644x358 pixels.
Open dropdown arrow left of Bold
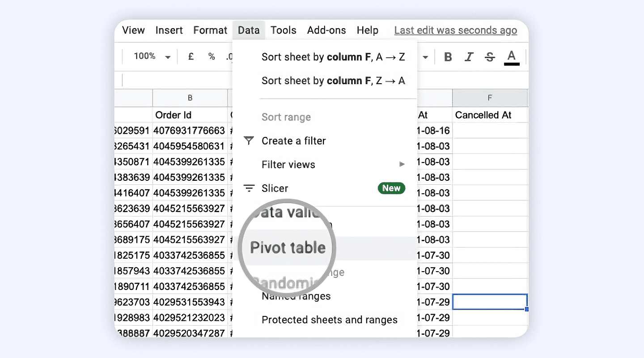click(x=425, y=57)
